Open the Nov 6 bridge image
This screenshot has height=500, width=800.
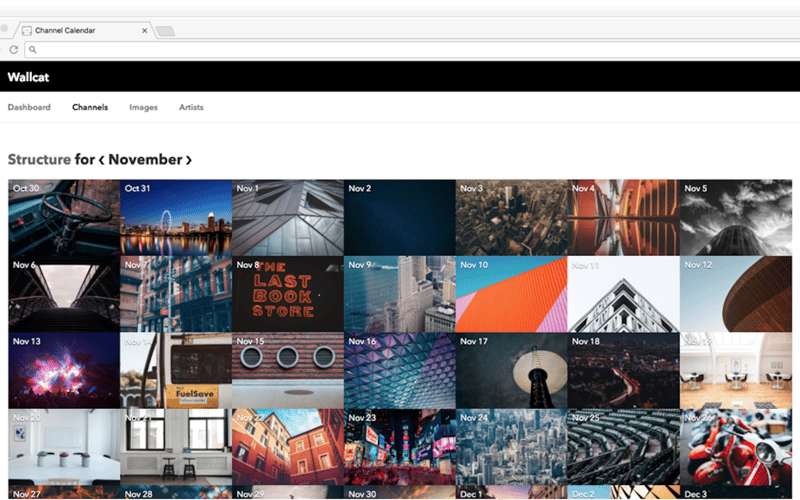(x=64, y=294)
